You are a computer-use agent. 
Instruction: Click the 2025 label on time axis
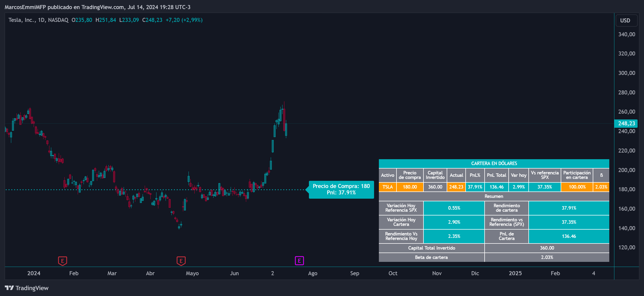515,273
